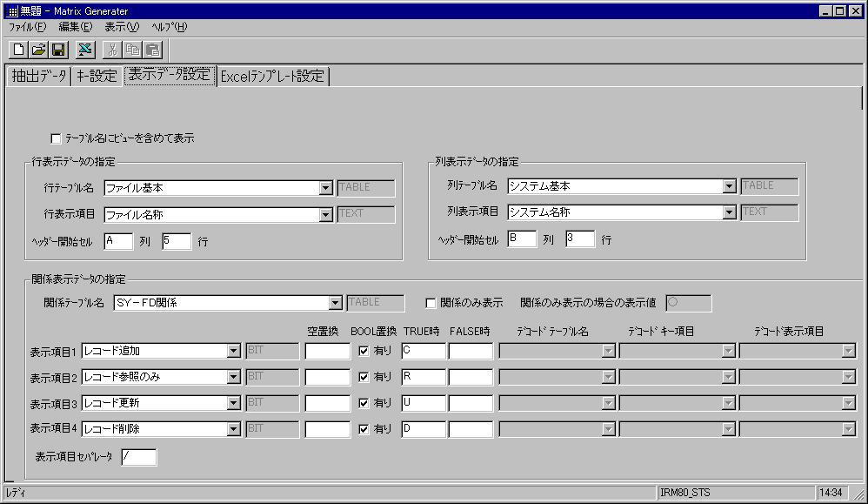The image size is (868, 504).
Task: Click the Matrix Generater title bar app icon
Action: click(11, 10)
